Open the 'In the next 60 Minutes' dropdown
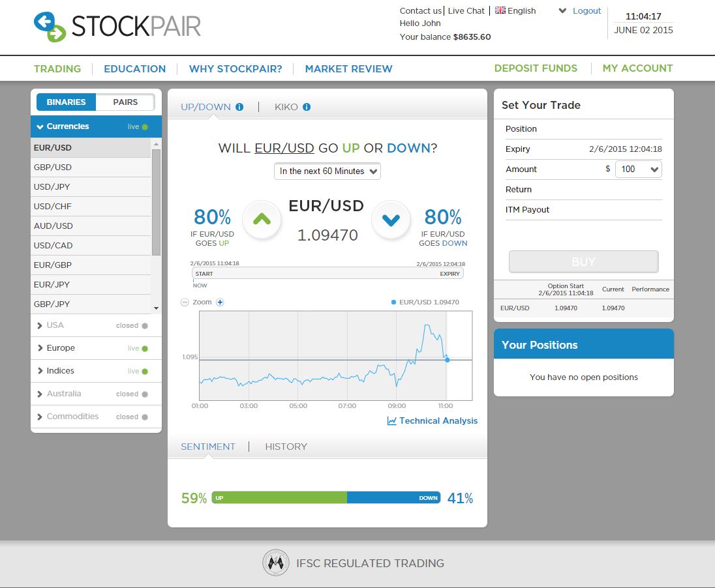 click(x=327, y=171)
